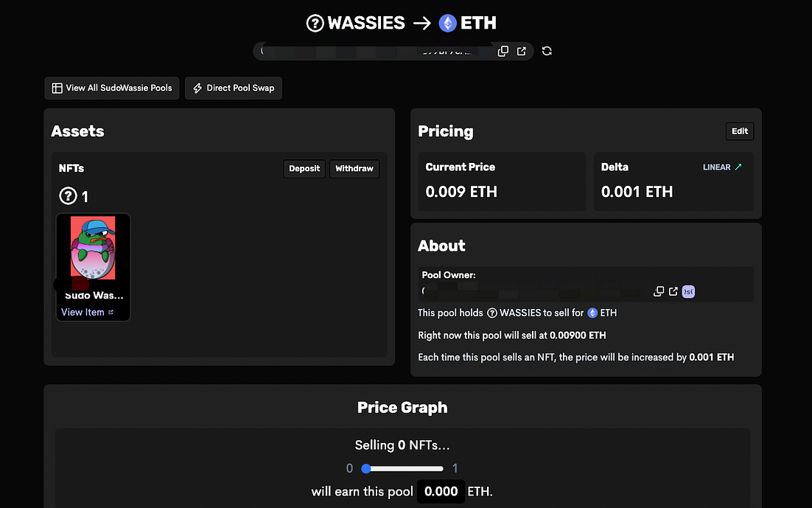812x508 pixels.
Task: View All SudoWassie Pools
Action: [112, 88]
